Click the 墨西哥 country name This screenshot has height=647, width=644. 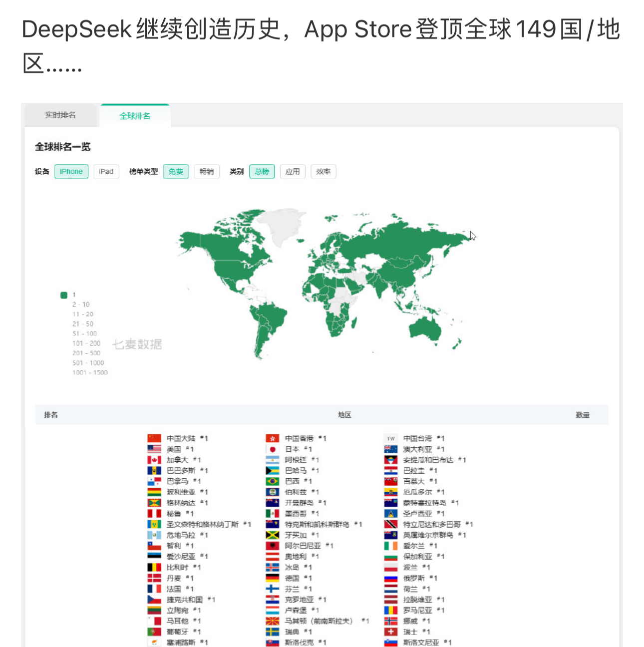(x=296, y=514)
